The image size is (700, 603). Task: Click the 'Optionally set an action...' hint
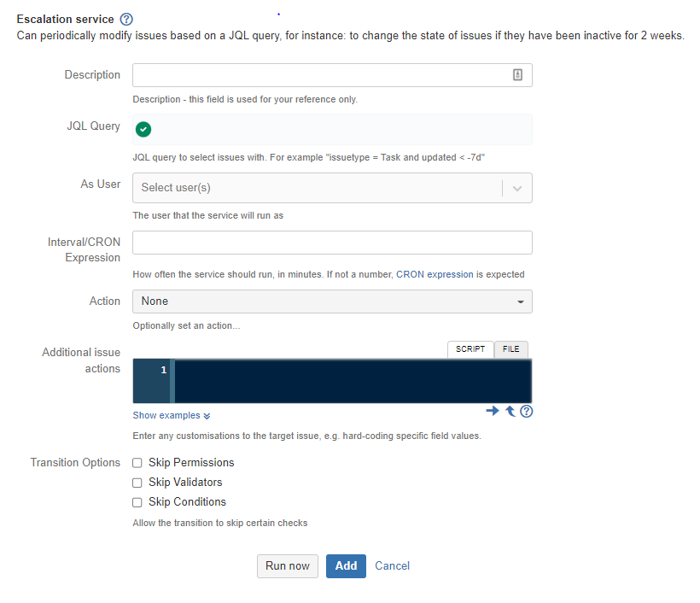tap(186, 325)
